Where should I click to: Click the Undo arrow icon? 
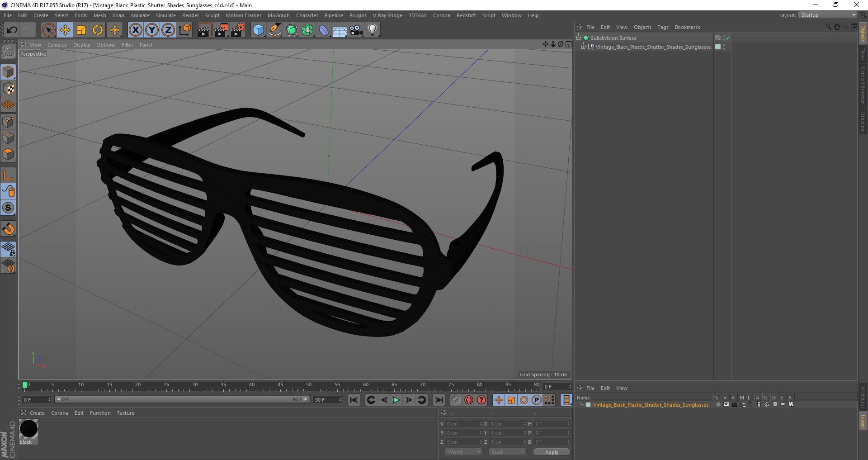coord(12,30)
